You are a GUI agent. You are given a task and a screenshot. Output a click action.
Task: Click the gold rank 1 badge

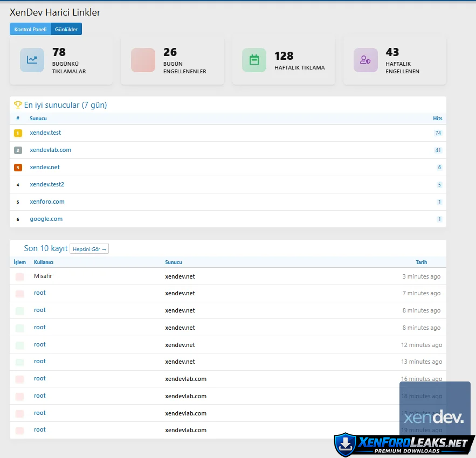pyautogui.click(x=18, y=133)
